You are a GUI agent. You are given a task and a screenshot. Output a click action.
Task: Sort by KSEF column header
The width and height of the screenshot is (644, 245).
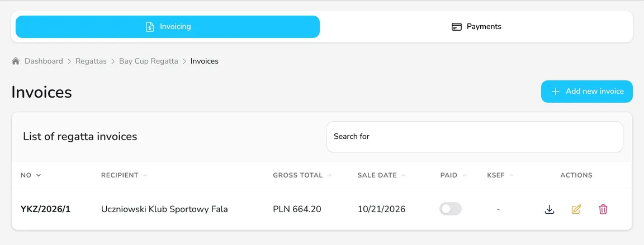500,175
